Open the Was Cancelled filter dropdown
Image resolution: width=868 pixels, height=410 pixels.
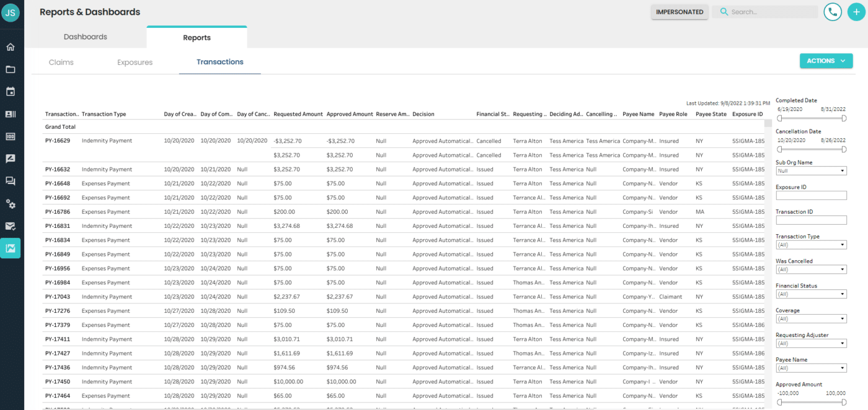(x=810, y=269)
